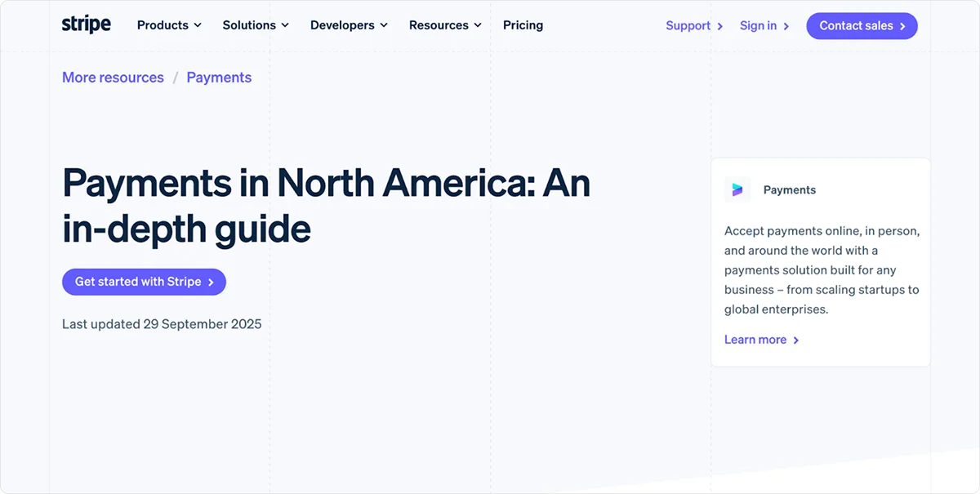Click the Contact sales button
This screenshot has width=980, height=494.
pyautogui.click(x=862, y=25)
